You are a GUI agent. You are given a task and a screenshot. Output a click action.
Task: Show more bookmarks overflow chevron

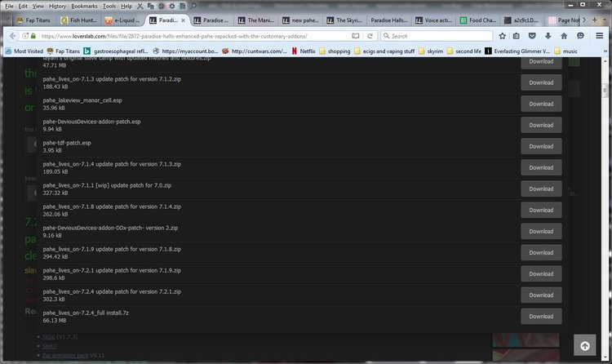click(x=605, y=51)
